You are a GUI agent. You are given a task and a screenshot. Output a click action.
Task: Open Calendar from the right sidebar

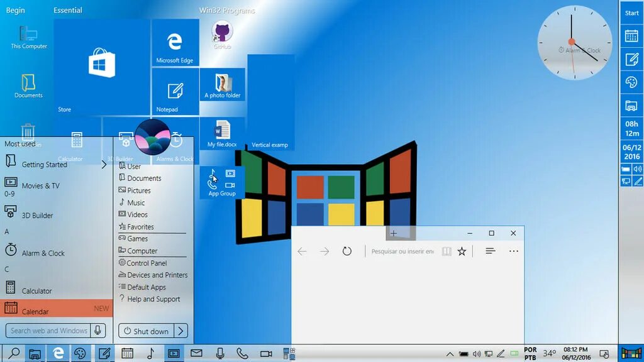coord(631,36)
